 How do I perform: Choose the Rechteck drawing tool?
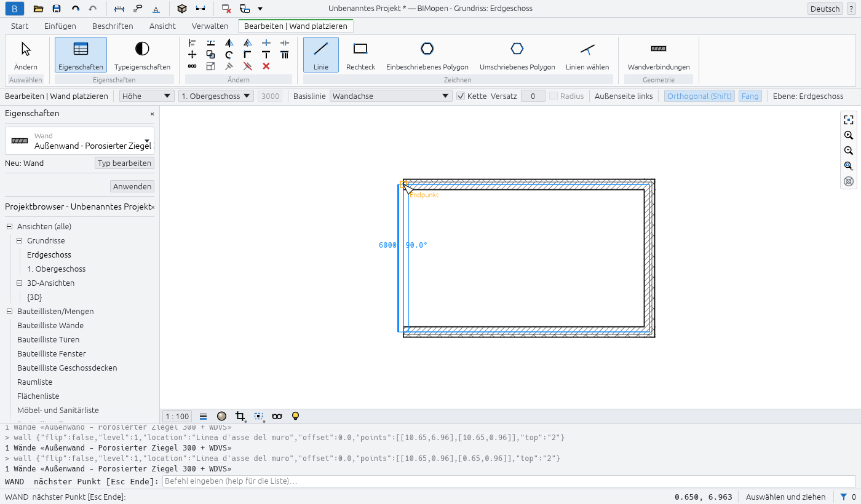click(x=360, y=55)
